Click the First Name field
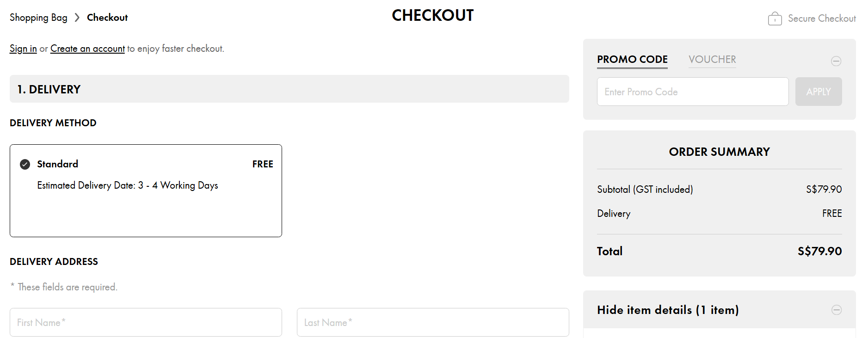 click(146, 322)
